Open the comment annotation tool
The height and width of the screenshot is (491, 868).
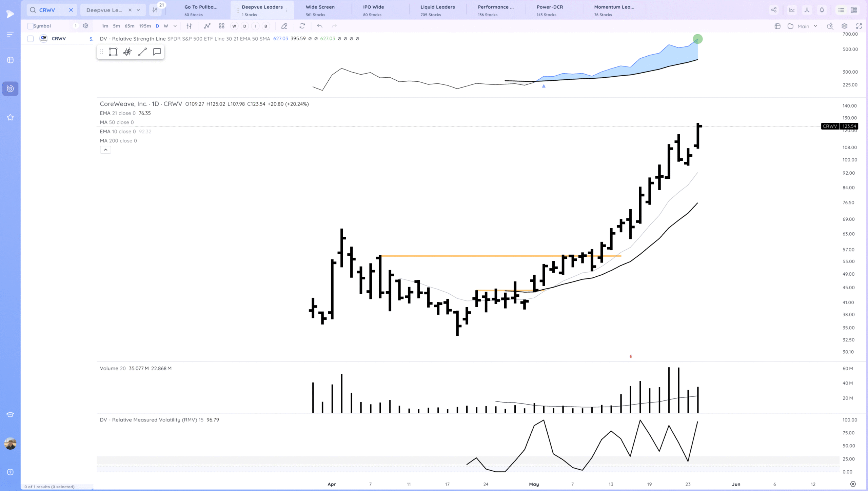point(157,52)
